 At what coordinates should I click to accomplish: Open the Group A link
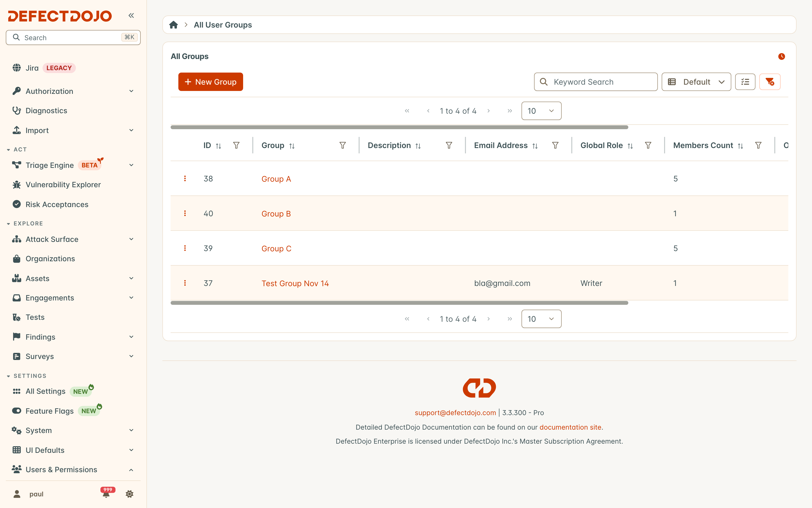[276, 179]
